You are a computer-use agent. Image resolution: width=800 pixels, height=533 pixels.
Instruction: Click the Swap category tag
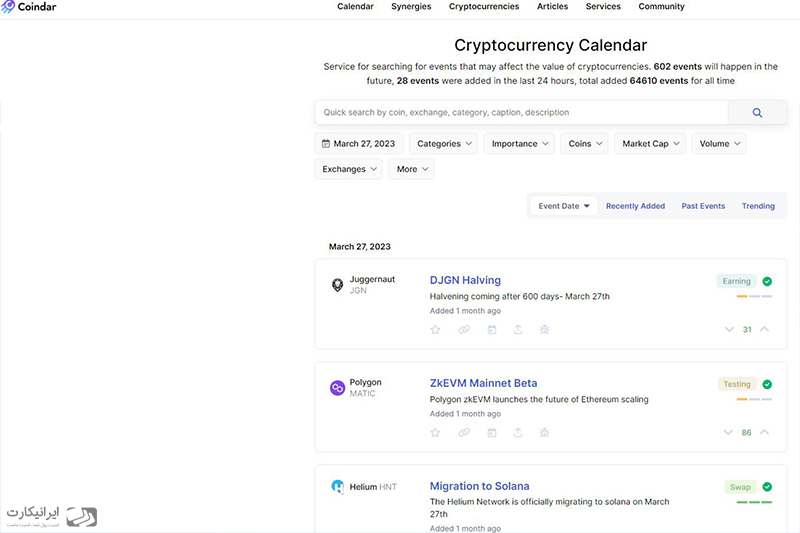(740, 487)
